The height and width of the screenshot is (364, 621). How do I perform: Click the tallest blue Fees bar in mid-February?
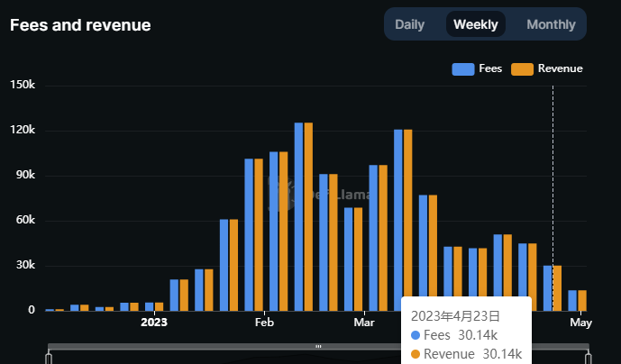(x=298, y=216)
